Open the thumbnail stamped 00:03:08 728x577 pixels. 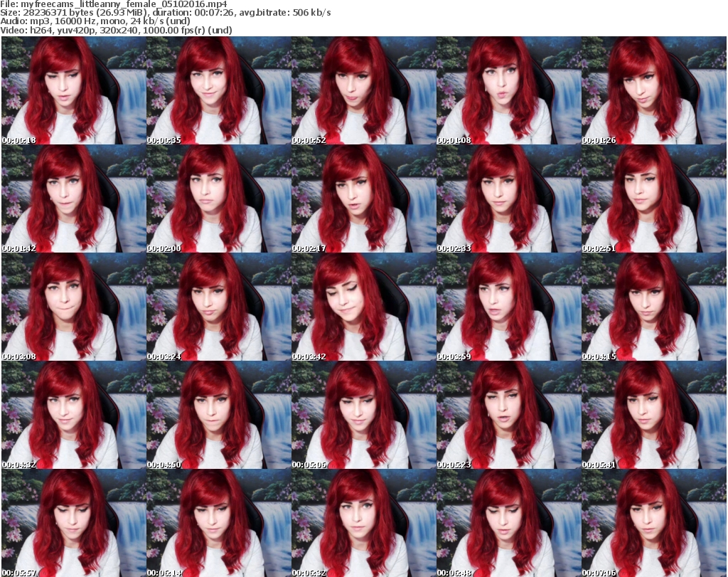74,307
